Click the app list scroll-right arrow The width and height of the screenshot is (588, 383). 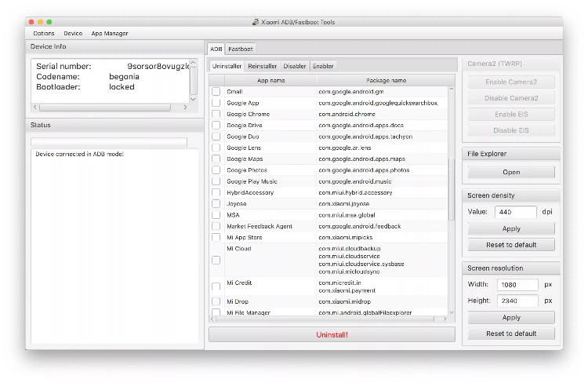point(445,319)
